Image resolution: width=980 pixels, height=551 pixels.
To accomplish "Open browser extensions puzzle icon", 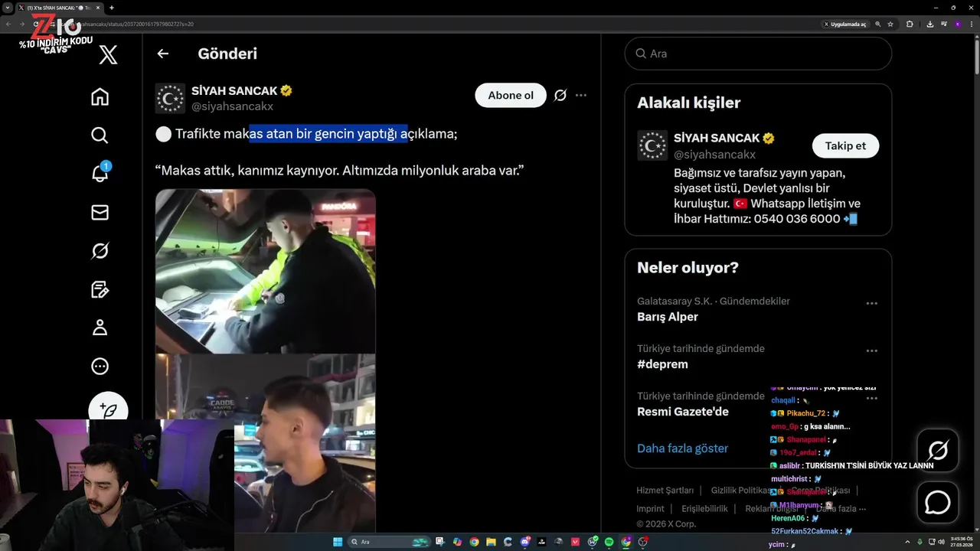I will (910, 24).
